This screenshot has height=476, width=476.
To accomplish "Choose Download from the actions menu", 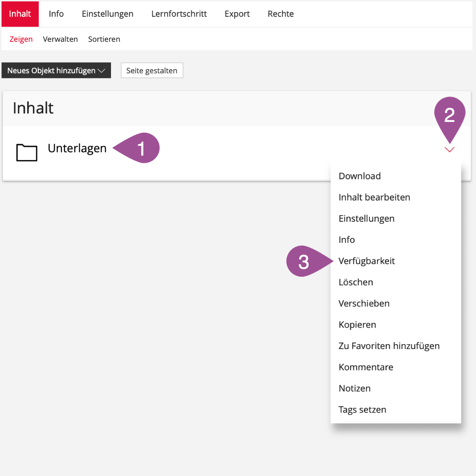I will click(360, 176).
